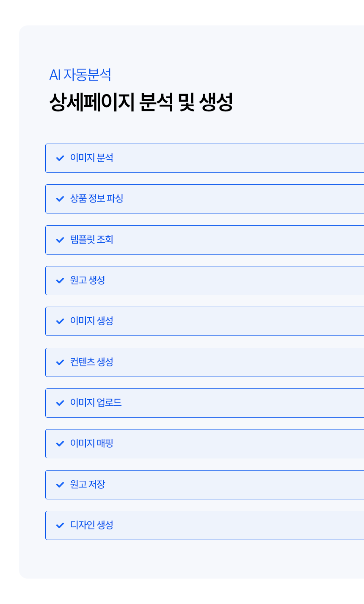This screenshot has height=604, width=364.
Task: Click the checkmark icon beside 이미지 분석
Action: (x=60, y=158)
